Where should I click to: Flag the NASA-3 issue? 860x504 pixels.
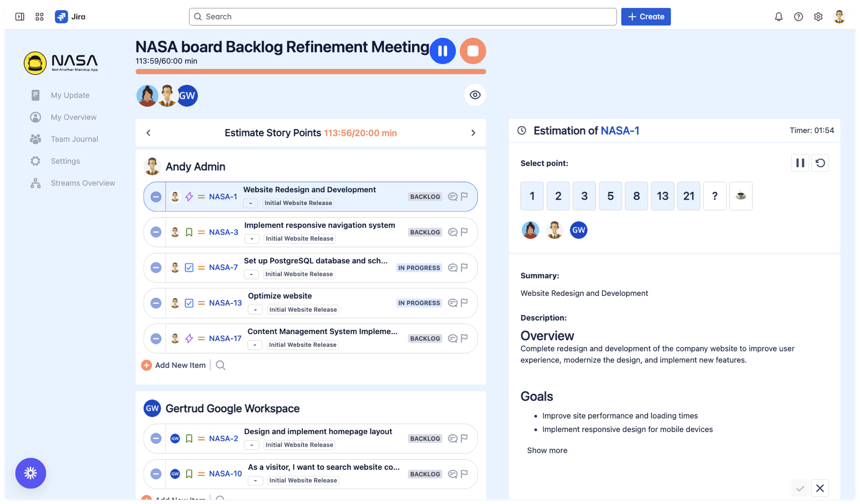pos(464,232)
